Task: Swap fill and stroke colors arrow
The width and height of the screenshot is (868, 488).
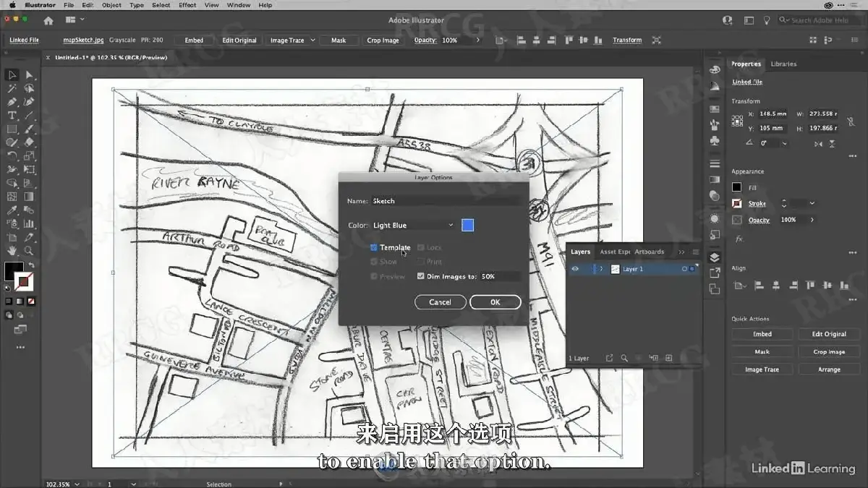Action: pyautogui.click(x=30, y=265)
